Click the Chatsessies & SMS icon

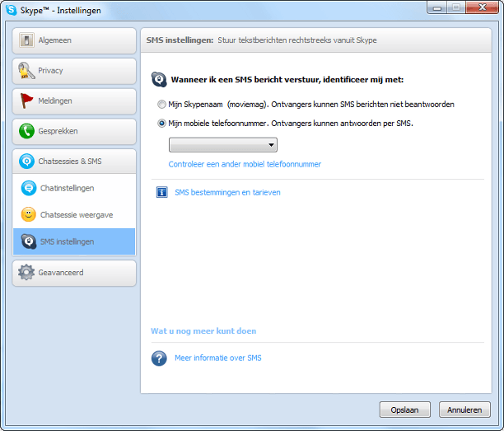(x=26, y=162)
